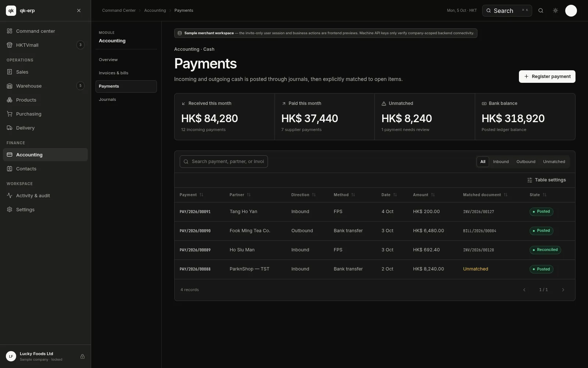This screenshot has height=368, width=588.
Task: Go to next page chevron
Action: point(563,290)
